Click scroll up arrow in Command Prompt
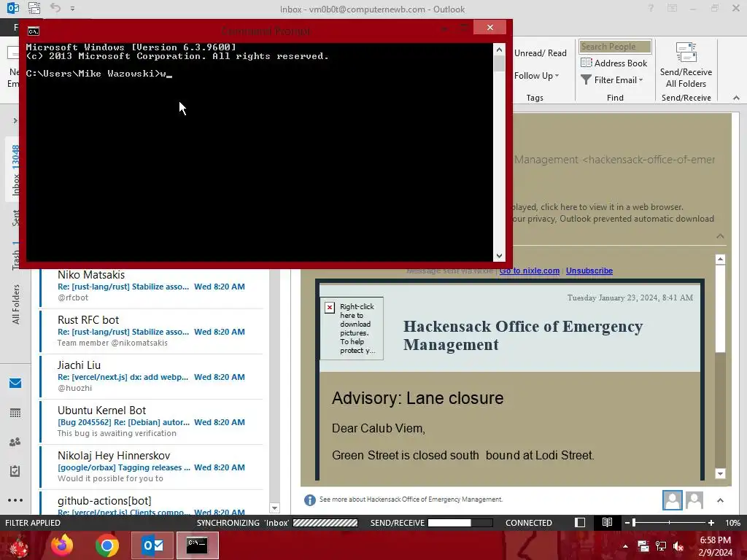This screenshot has width=747, height=560. tap(499, 50)
